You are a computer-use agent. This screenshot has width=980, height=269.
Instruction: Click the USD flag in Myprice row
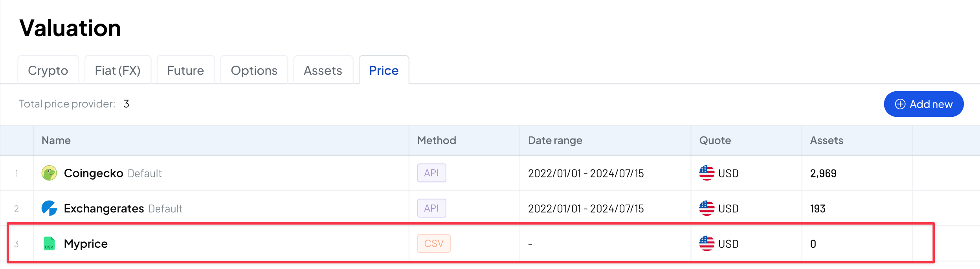[707, 243]
